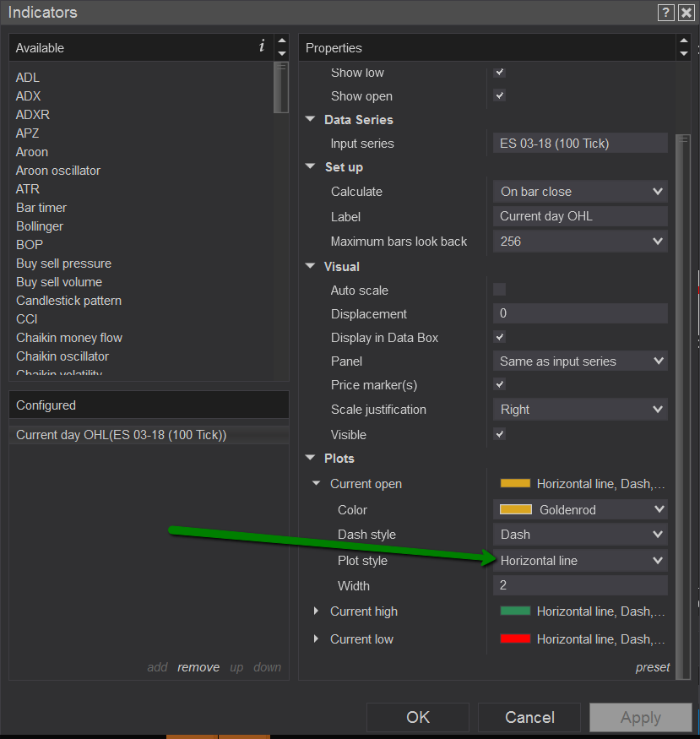The image size is (700, 739).
Task: Click the Input series field
Action: tap(580, 143)
